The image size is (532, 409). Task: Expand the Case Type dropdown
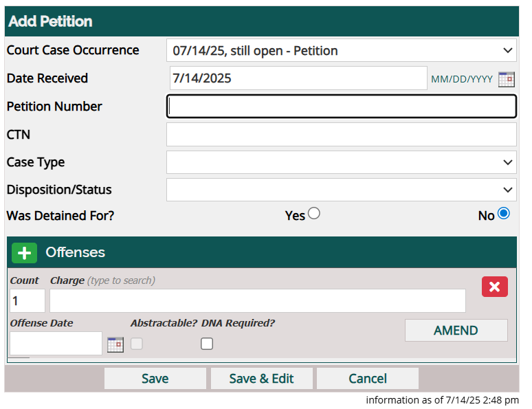tap(342, 162)
